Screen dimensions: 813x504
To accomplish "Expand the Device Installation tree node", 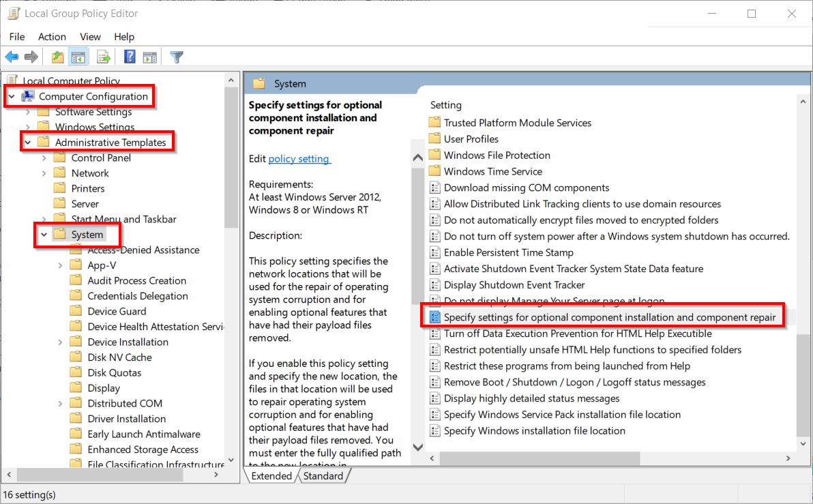I will (x=60, y=342).
